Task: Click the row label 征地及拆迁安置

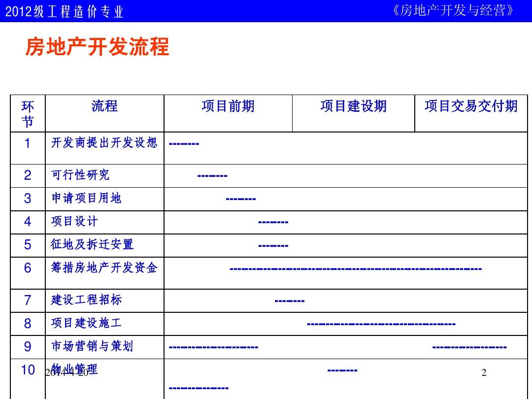Action: click(92, 245)
